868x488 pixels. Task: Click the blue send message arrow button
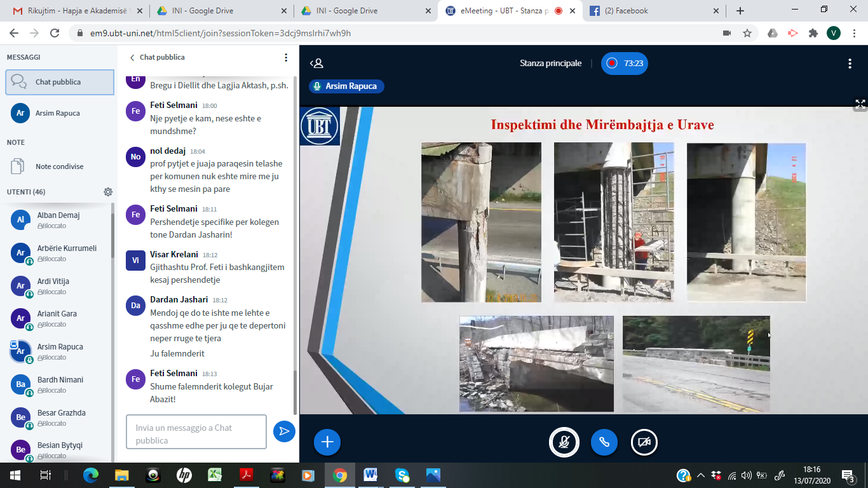point(284,431)
